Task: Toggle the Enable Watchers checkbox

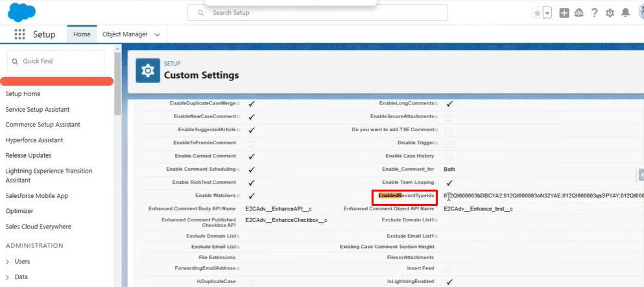Action: (x=252, y=196)
